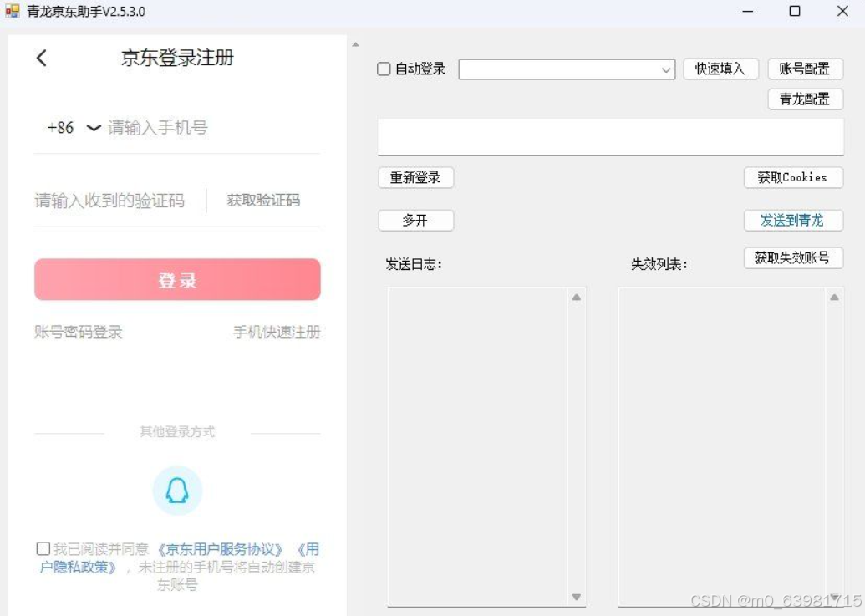The height and width of the screenshot is (616, 865).
Task: Click the 快速填入 button
Action: (x=720, y=69)
